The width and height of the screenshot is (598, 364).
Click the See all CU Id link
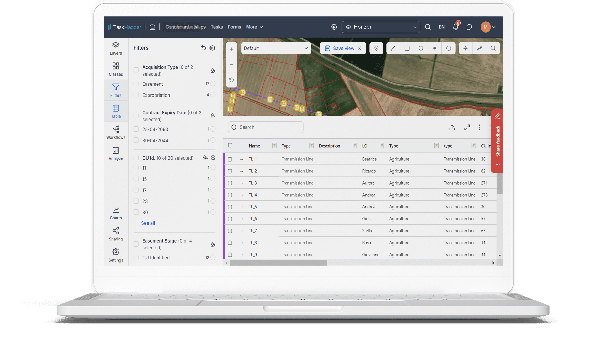pos(148,223)
